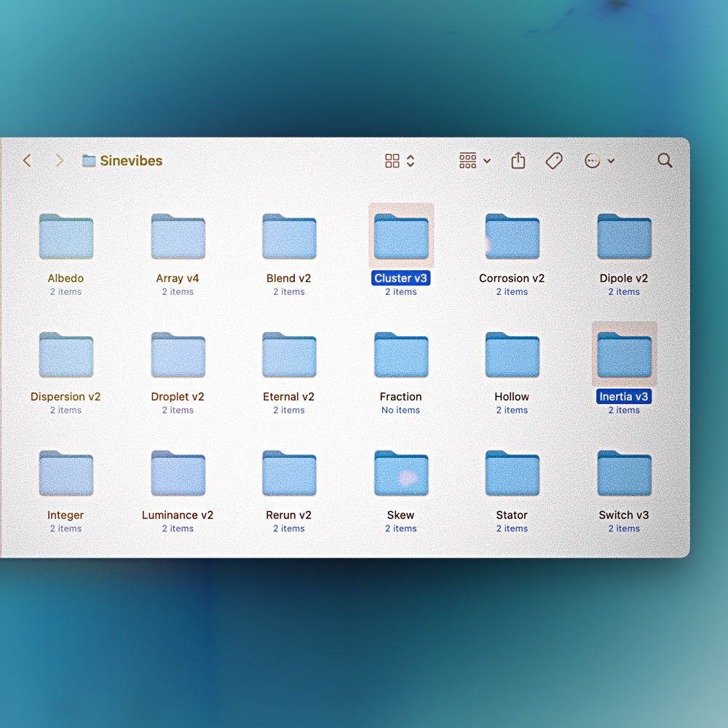Open the Group By icon in toolbar
Screen dimensions: 728x728
click(467, 160)
